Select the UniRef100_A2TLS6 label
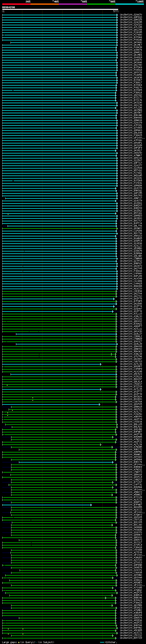 [x=131, y=364]
